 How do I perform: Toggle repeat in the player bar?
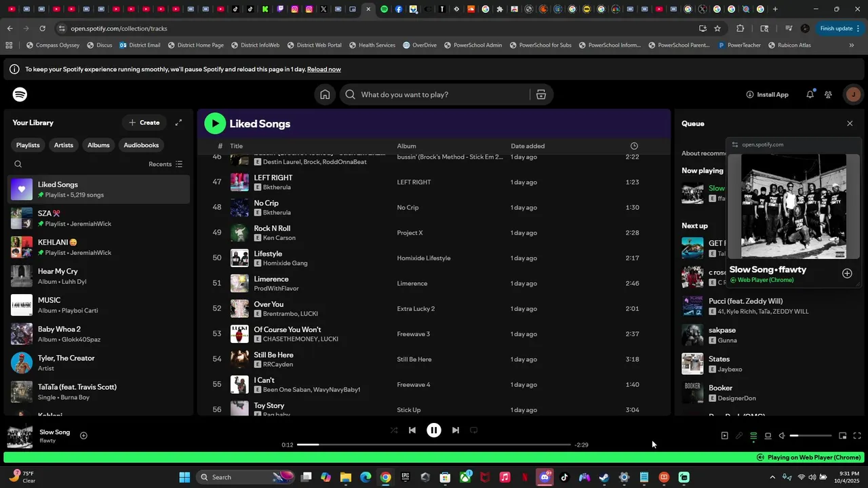[x=474, y=430]
